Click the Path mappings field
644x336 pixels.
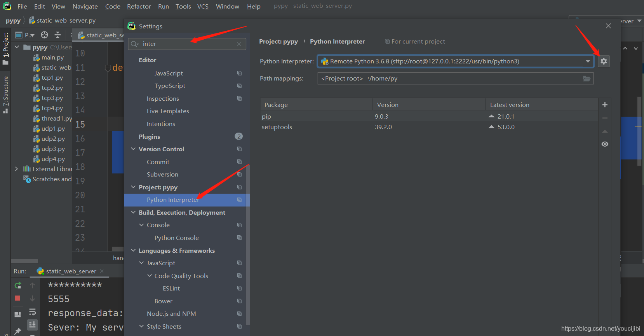(x=456, y=79)
